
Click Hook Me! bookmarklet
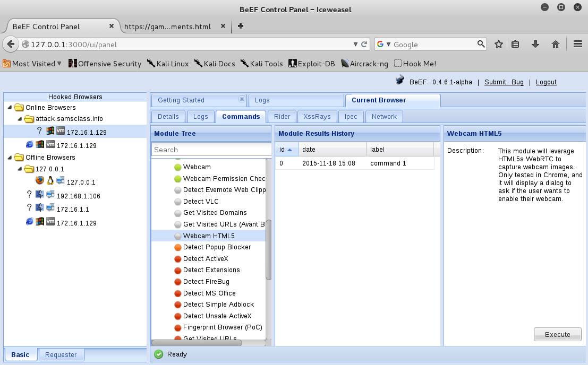(415, 64)
